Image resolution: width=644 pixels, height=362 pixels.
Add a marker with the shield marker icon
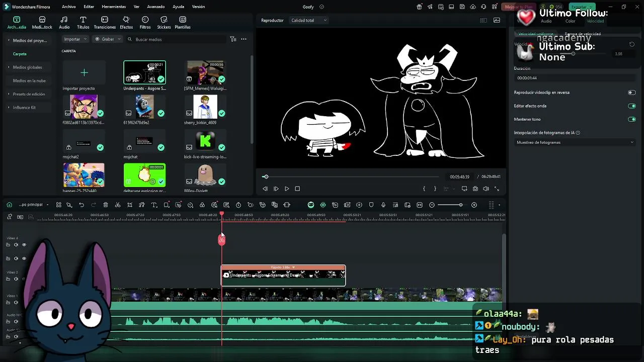[371, 205]
